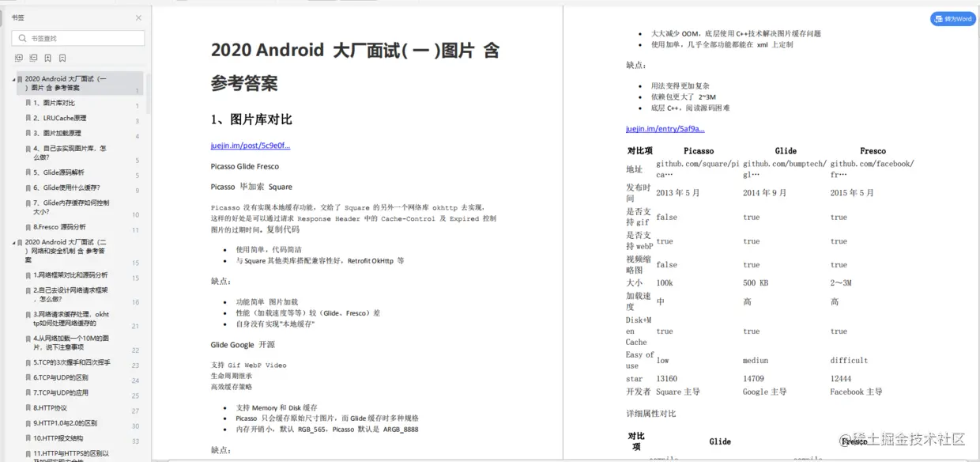Viewport: 980px width, 462px height.
Task: Open bookmark 4.从网络加载一个10M的图片
Action: pyautogui.click(x=71, y=343)
